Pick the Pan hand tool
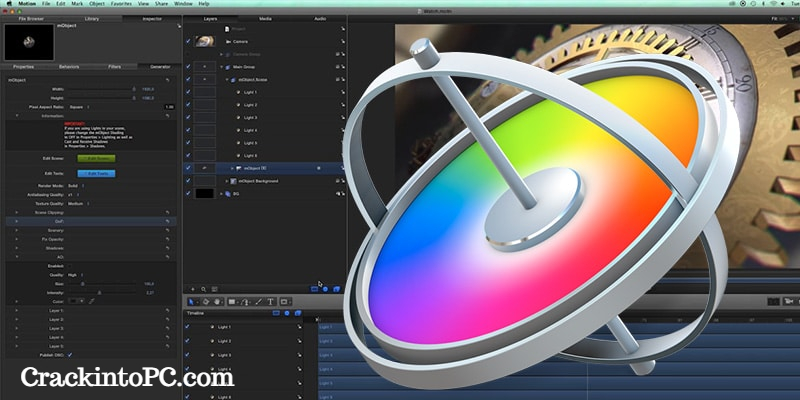The image size is (800, 400). click(x=217, y=302)
